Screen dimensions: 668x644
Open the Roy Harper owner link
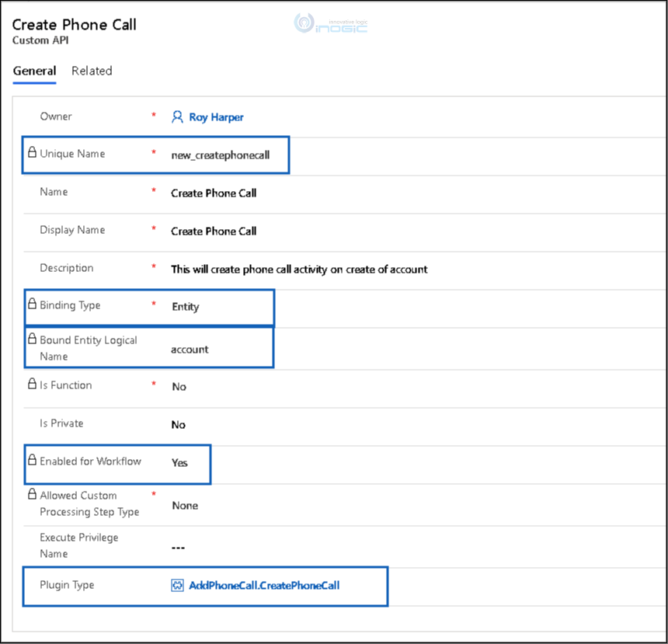tap(216, 117)
